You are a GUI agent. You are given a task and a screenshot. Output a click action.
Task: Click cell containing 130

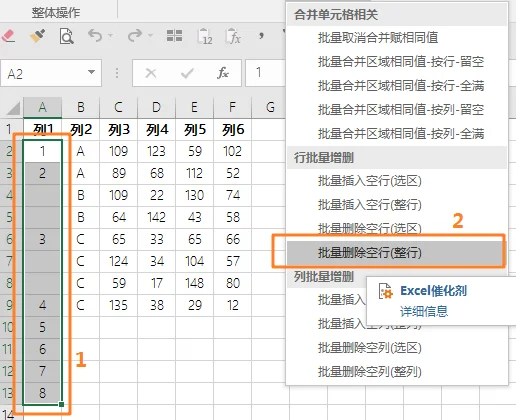point(194,195)
